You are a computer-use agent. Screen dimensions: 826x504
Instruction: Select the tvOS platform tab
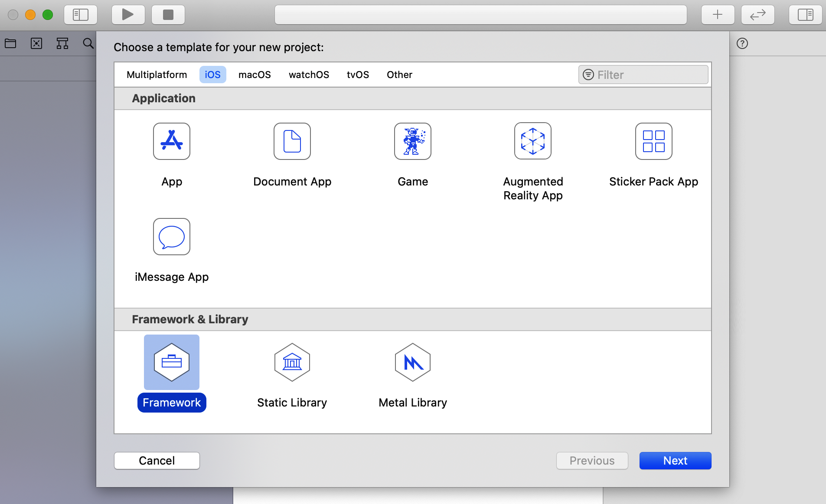tap(358, 75)
